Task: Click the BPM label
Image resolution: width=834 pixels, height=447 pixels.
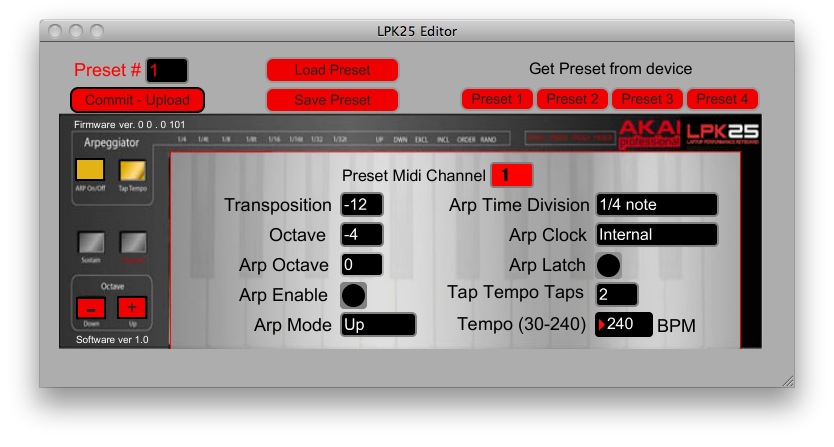Action: tap(676, 326)
